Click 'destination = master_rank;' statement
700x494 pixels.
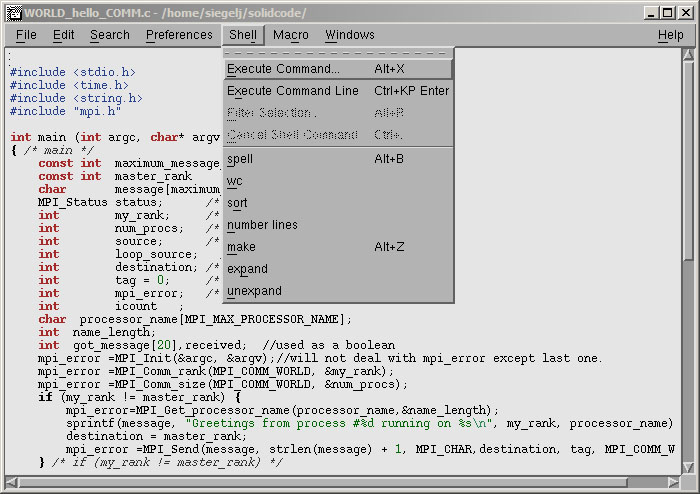click(156, 436)
